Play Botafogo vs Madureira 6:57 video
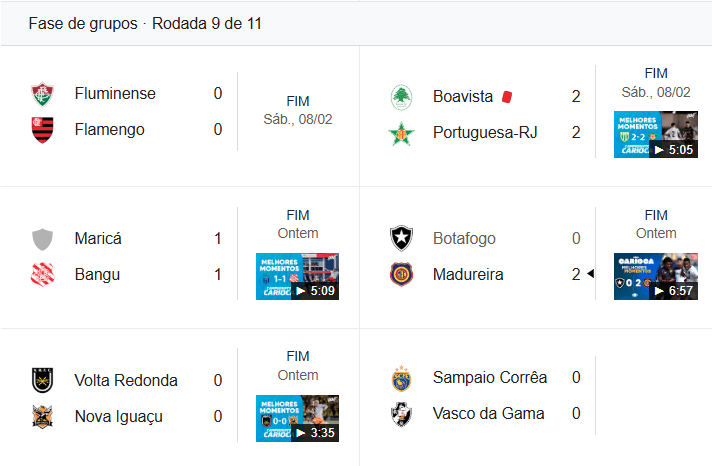 tap(656, 276)
